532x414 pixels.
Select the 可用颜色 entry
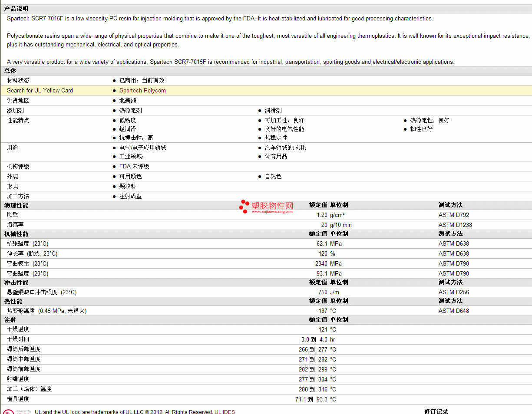click(130, 176)
